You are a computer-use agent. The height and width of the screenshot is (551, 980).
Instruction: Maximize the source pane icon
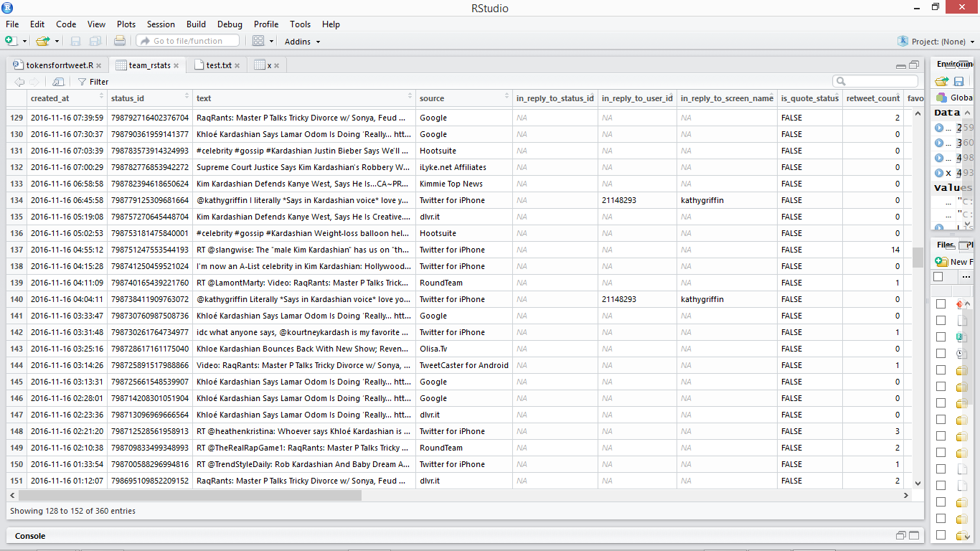(914, 65)
